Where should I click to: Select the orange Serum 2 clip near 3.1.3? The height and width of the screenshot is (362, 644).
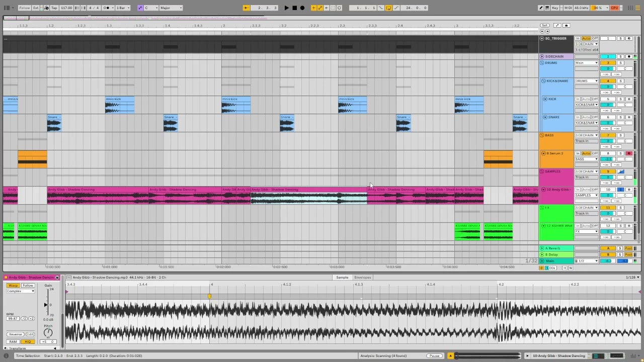coord(498,159)
